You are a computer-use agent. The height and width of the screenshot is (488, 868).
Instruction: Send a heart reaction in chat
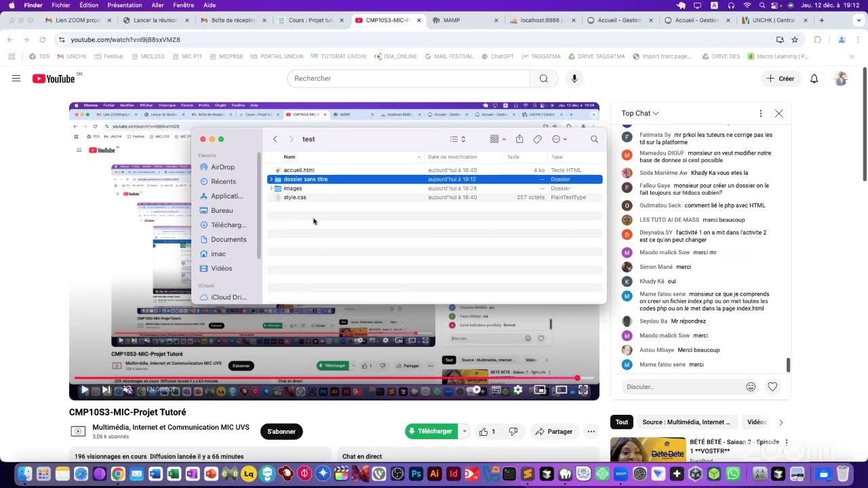pos(772,387)
